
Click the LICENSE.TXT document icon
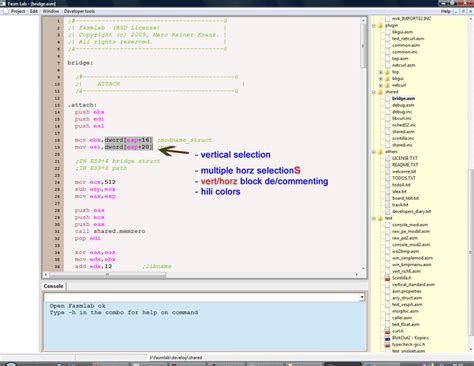pyautogui.click(x=387, y=158)
